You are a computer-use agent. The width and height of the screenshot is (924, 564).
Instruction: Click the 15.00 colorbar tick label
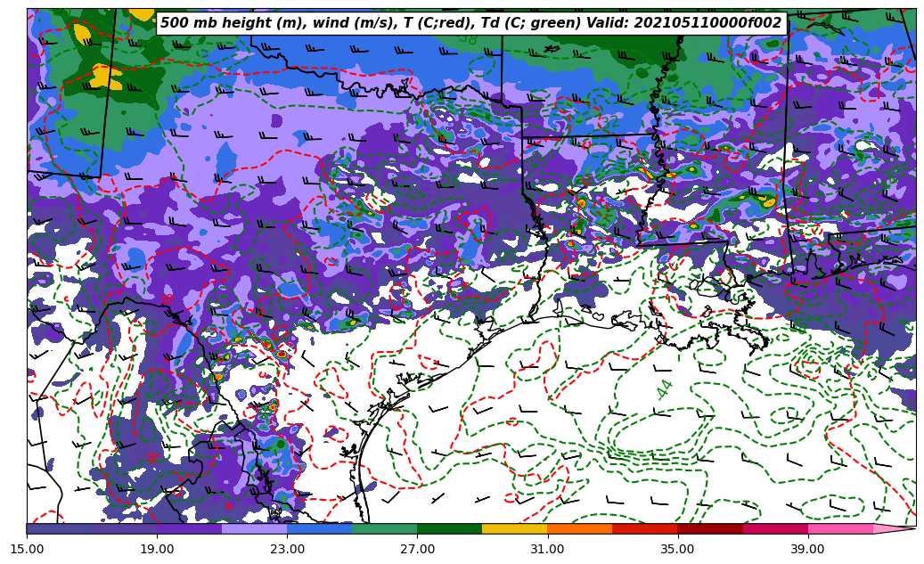(x=28, y=549)
